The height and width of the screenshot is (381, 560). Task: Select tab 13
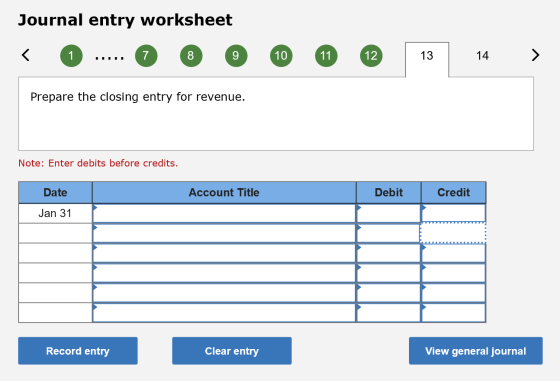(x=427, y=59)
